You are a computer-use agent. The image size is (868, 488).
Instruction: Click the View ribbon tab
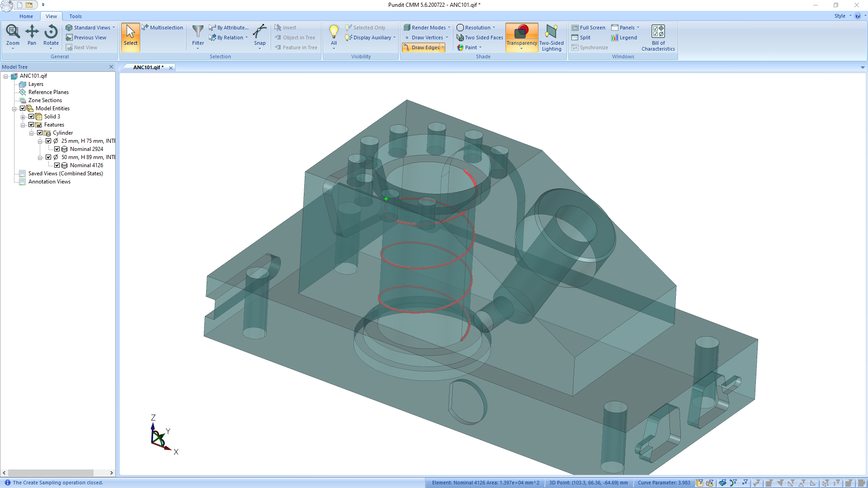click(51, 16)
